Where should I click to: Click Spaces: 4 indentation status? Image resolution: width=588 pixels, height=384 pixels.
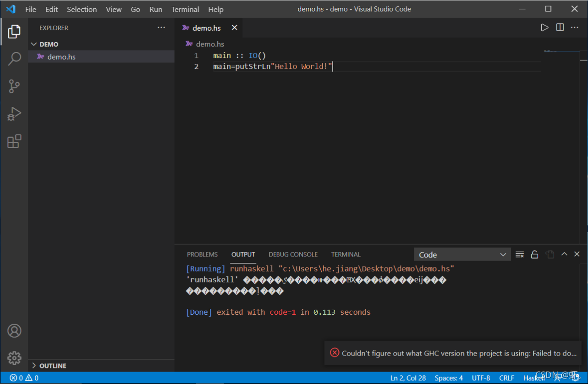(449, 378)
